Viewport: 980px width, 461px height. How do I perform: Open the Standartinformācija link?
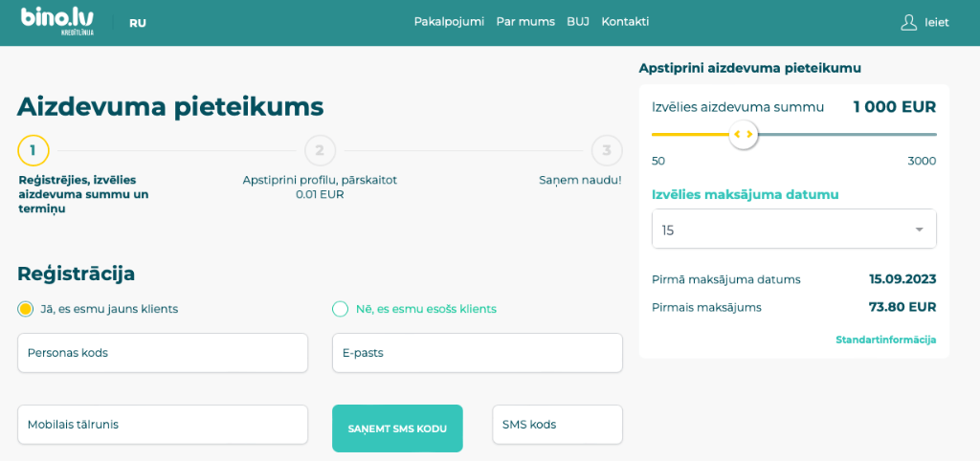pyautogui.click(x=885, y=340)
